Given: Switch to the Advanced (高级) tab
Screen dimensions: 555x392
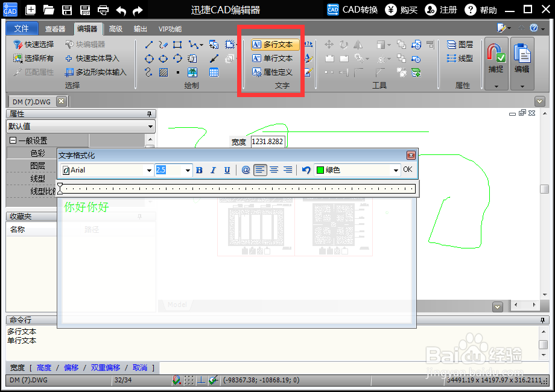Looking at the screenshot, I should click(116, 29).
